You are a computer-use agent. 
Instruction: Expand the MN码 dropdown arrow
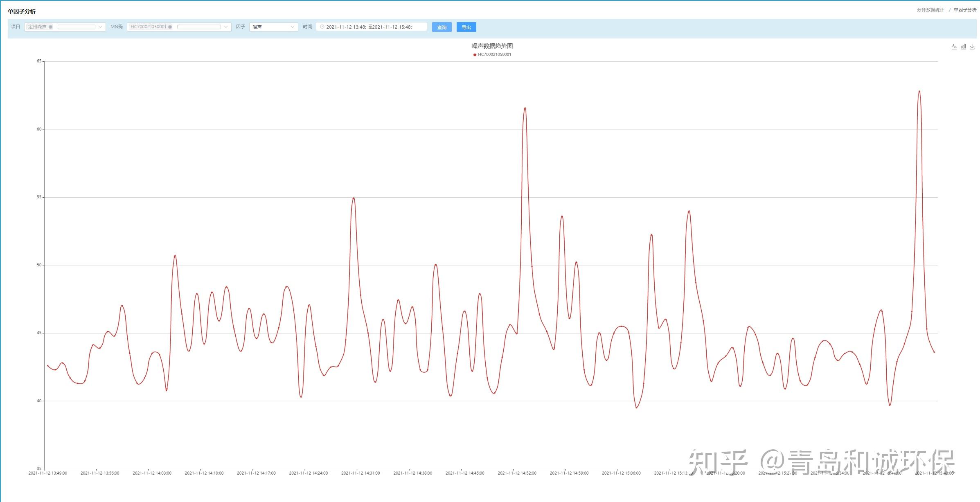click(226, 27)
